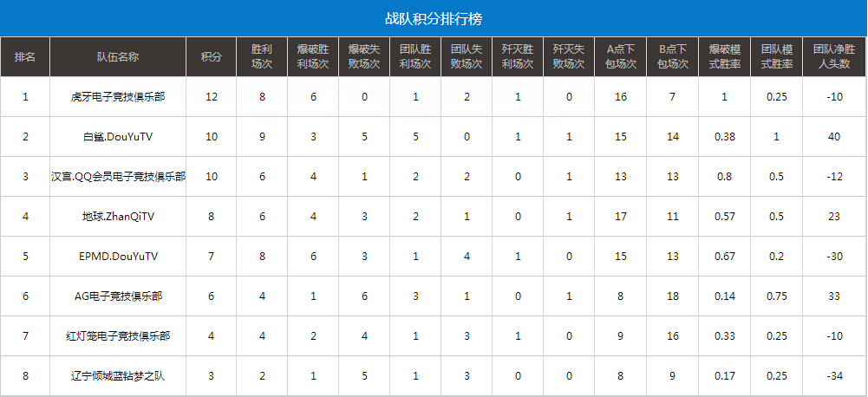Image resolution: width=868 pixels, height=397 pixels.
Task: Click team name EPMD.DouYuTV
Action: [118, 257]
